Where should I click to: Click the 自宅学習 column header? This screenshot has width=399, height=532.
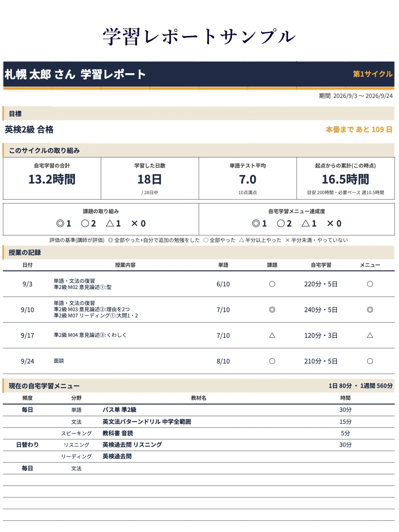point(321,265)
